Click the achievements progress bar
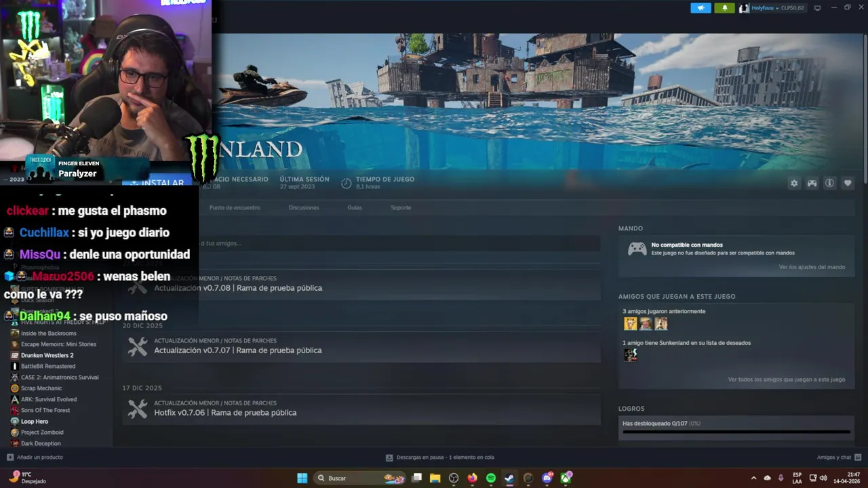This screenshot has height=488, width=868. coord(736,432)
